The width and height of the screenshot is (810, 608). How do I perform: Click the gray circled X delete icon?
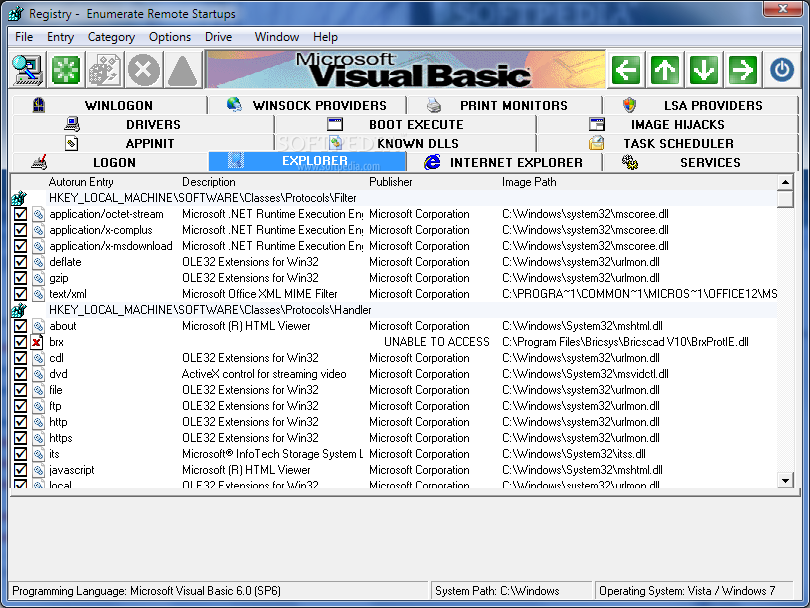click(x=144, y=70)
